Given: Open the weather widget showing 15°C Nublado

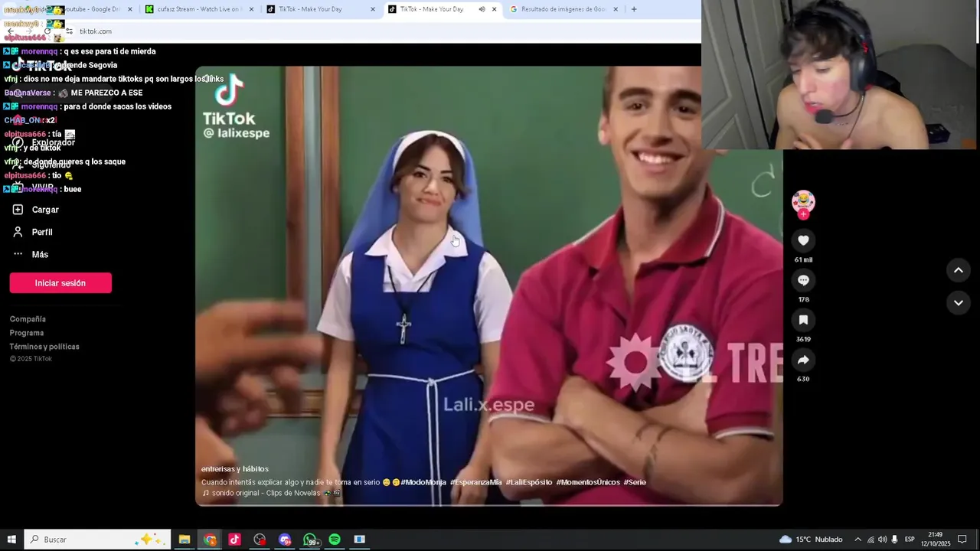Looking at the screenshot, I should click(x=811, y=540).
